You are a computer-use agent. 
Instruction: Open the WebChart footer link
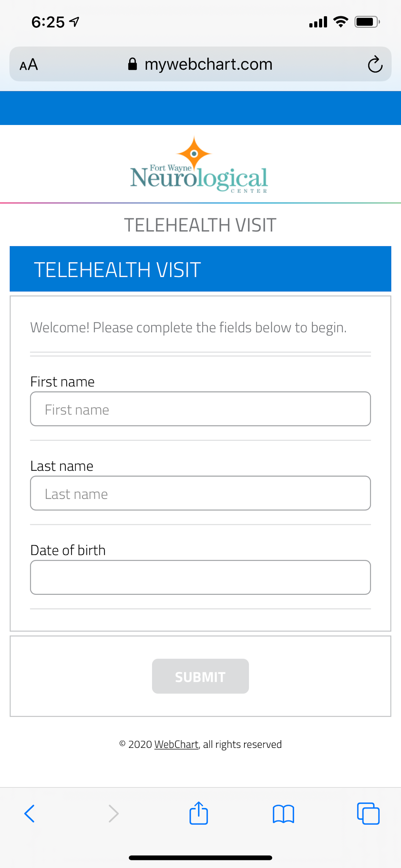176,744
